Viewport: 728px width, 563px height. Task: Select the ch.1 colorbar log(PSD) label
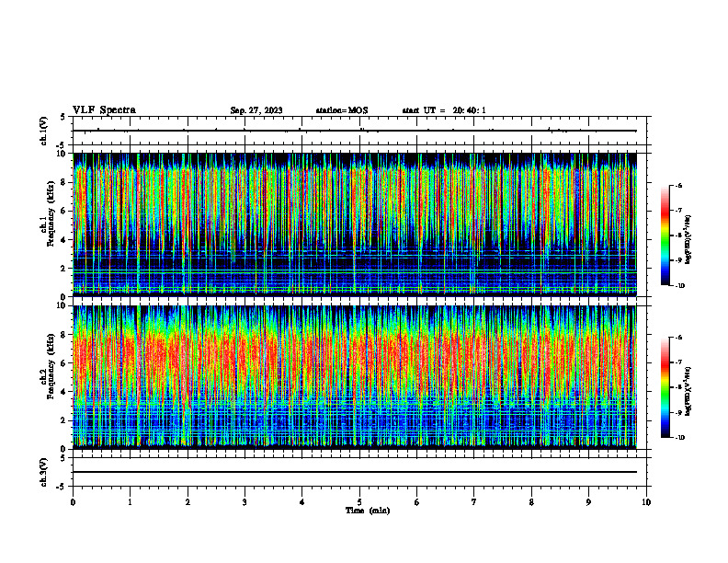(688, 240)
